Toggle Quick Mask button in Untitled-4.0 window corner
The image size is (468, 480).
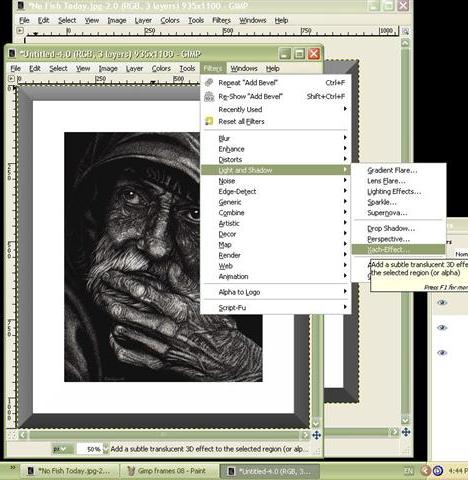pos(12,435)
